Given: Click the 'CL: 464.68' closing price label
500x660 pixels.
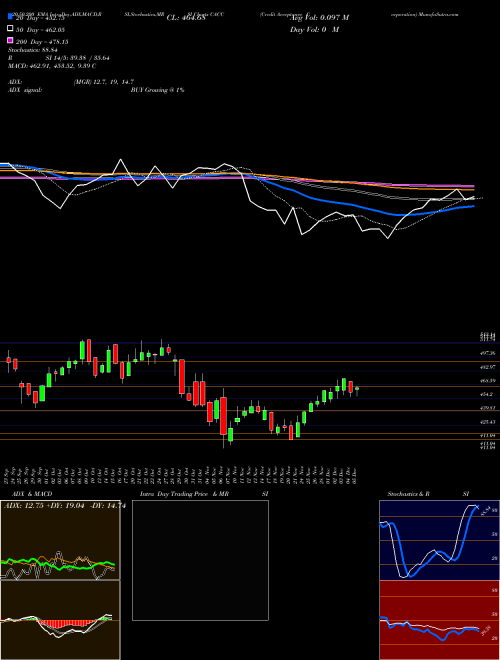Looking at the screenshot, I should [186, 18].
